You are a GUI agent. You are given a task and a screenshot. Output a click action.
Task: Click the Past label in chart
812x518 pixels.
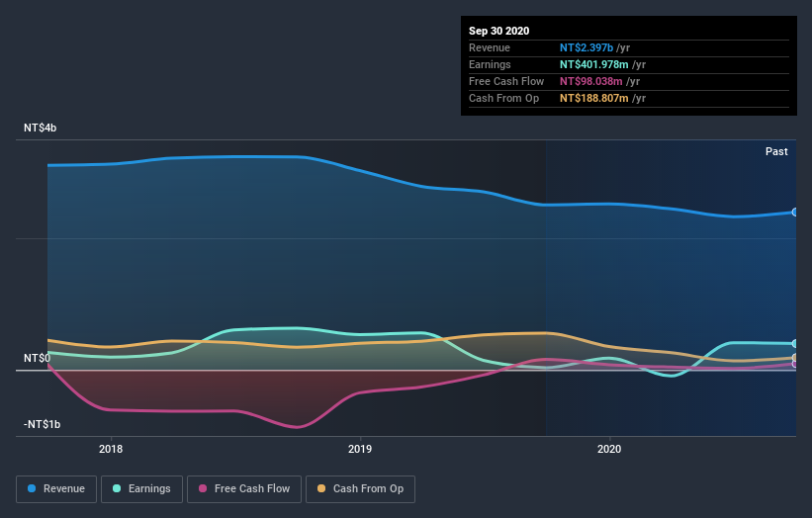776,151
